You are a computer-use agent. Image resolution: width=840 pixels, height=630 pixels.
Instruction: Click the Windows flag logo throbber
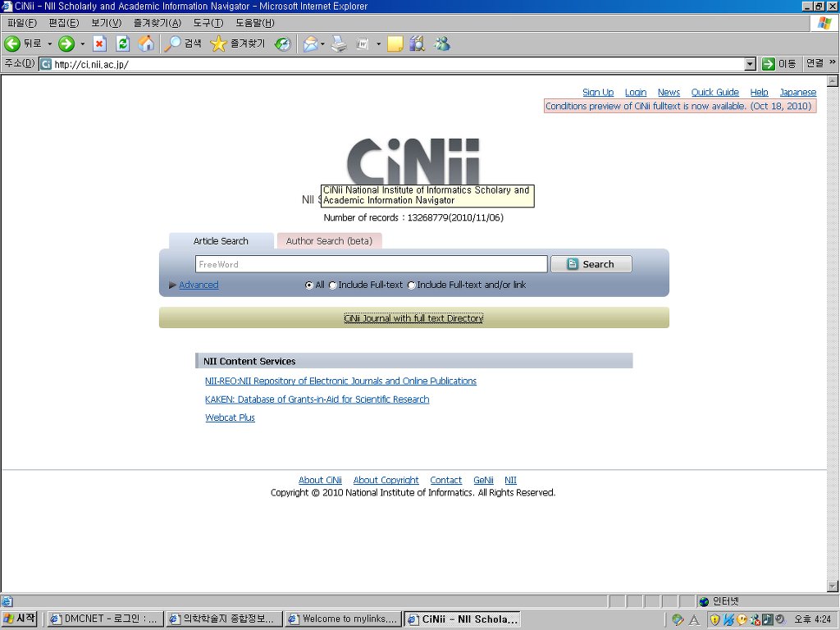[x=825, y=23]
